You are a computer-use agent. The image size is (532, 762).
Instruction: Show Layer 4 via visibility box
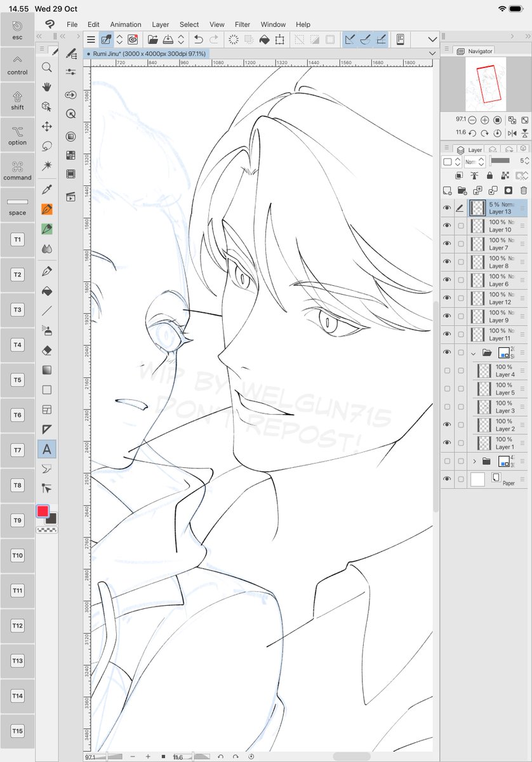(x=447, y=370)
